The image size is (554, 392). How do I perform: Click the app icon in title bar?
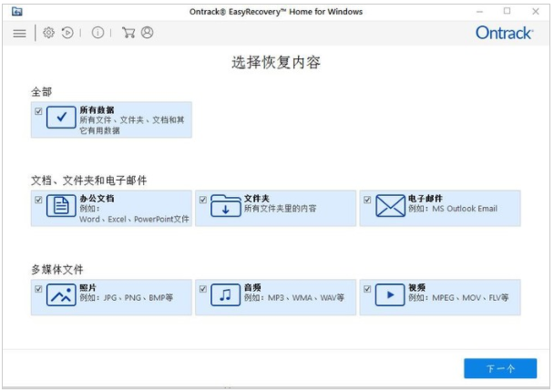16,11
